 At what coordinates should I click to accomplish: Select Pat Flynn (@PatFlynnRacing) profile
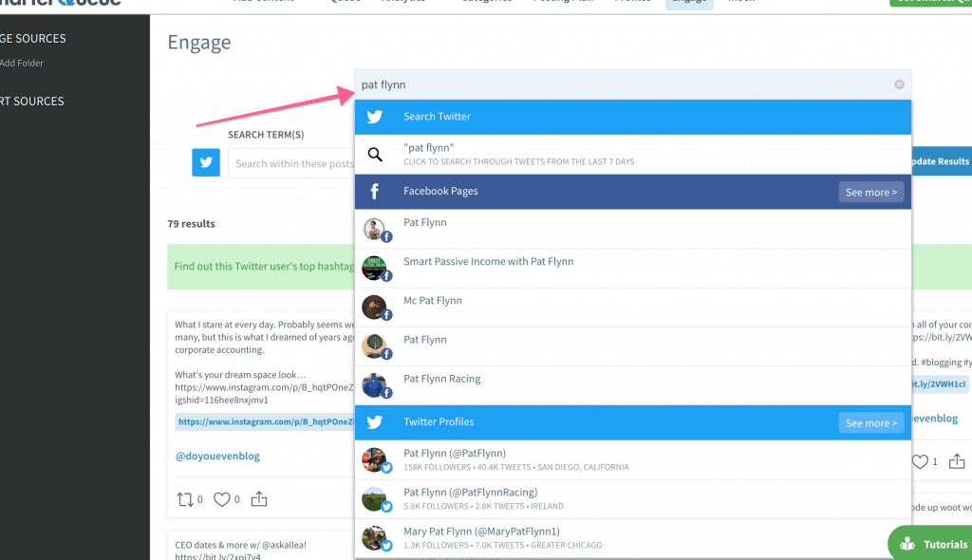click(x=633, y=498)
